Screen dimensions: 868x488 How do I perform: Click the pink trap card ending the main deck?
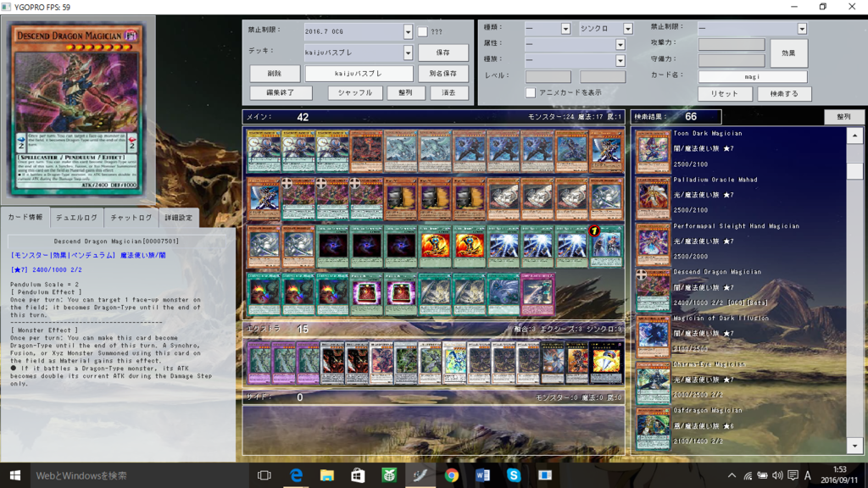tap(537, 294)
